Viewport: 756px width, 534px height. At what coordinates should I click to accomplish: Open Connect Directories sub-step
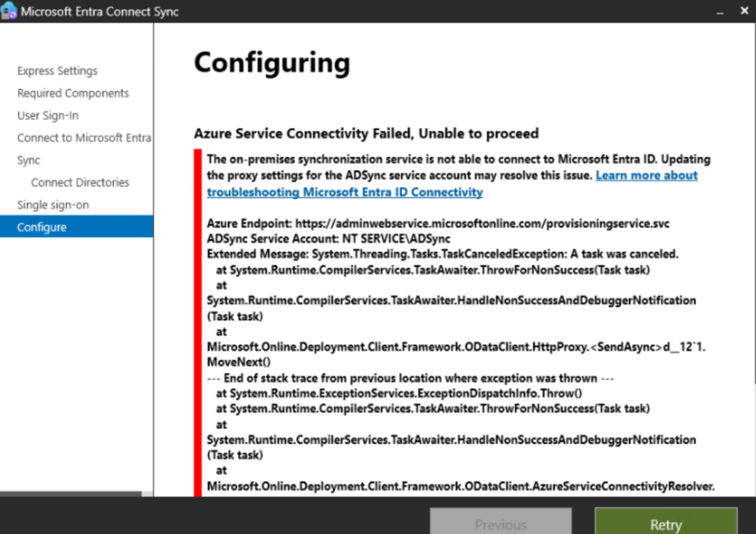pos(80,182)
